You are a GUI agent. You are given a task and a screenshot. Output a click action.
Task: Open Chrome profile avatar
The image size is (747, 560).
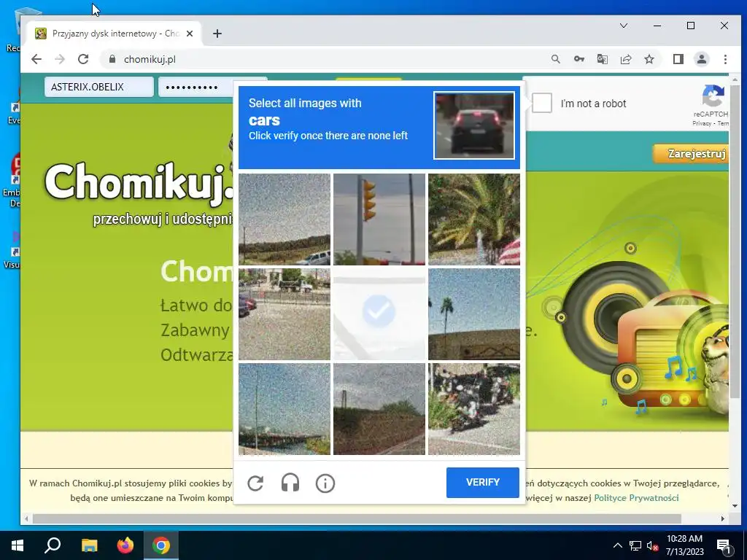tap(702, 59)
